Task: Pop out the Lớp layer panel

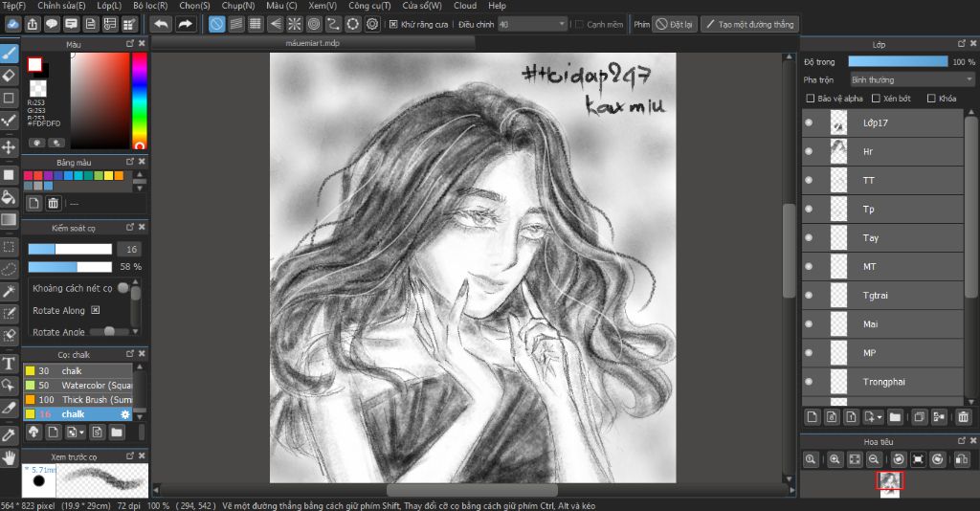Action: coord(961,44)
